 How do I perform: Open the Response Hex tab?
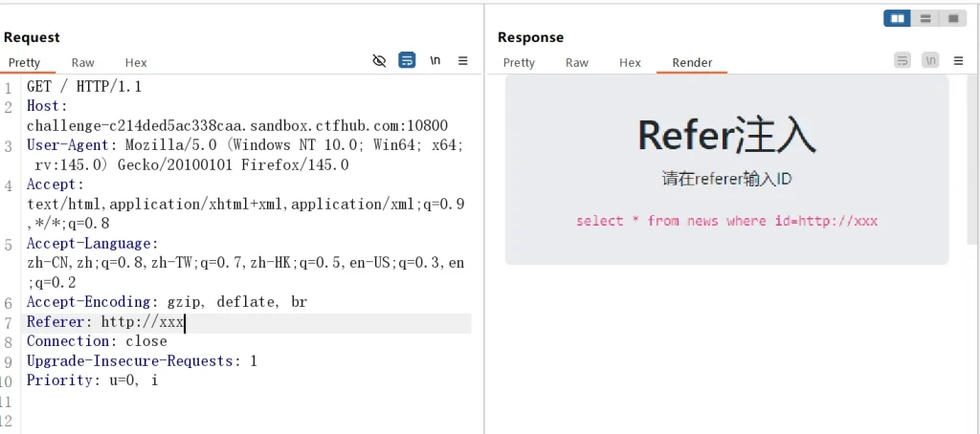(630, 63)
